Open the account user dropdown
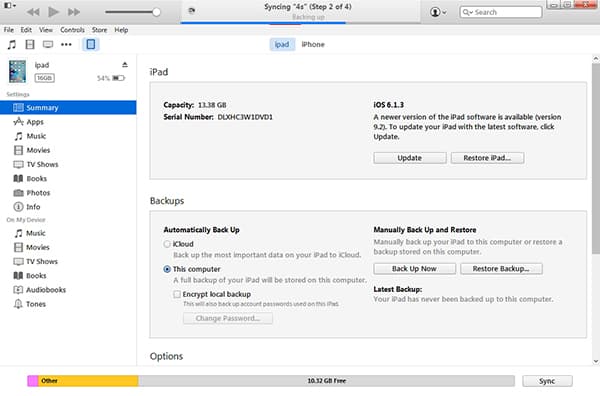Image resolution: width=600 pixels, height=396 pixels. pos(438,12)
